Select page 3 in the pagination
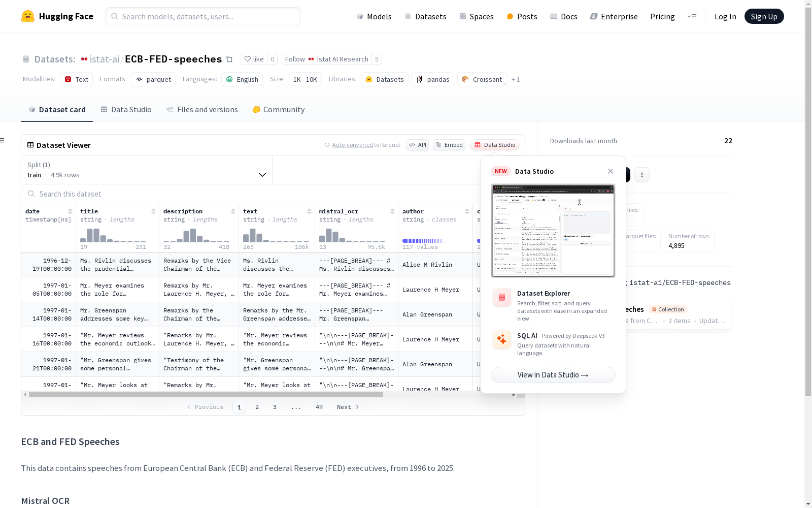The image size is (812, 508). pos(275,407)
